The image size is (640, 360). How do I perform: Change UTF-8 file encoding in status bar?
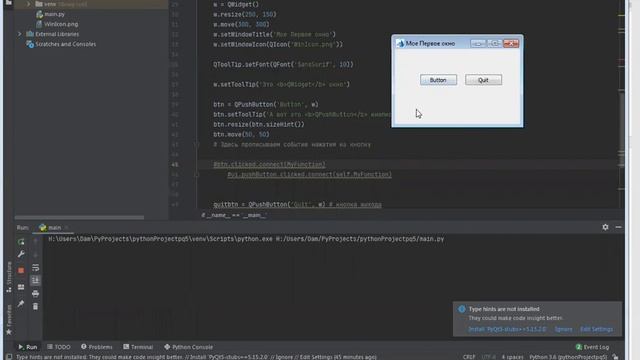(x=489, y=357)
